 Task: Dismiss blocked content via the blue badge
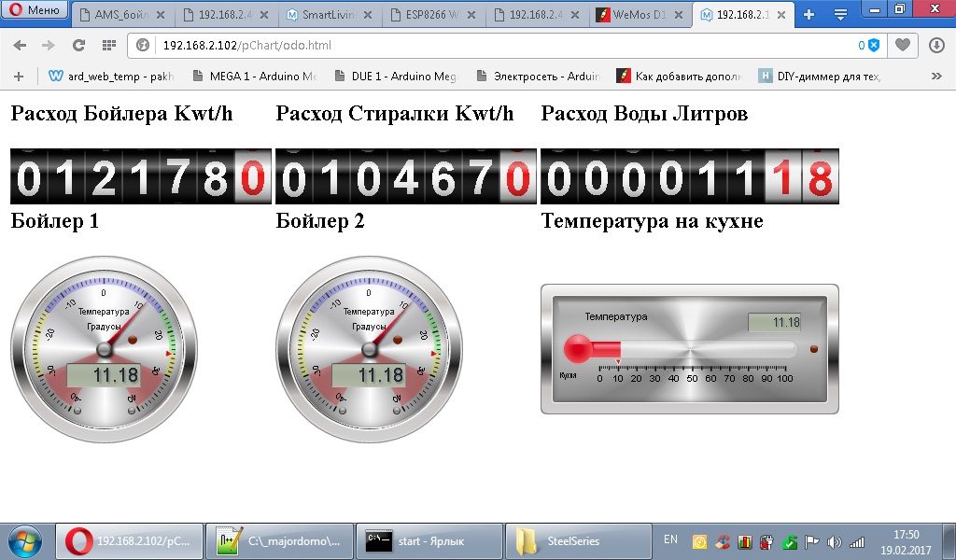(874, 45)
